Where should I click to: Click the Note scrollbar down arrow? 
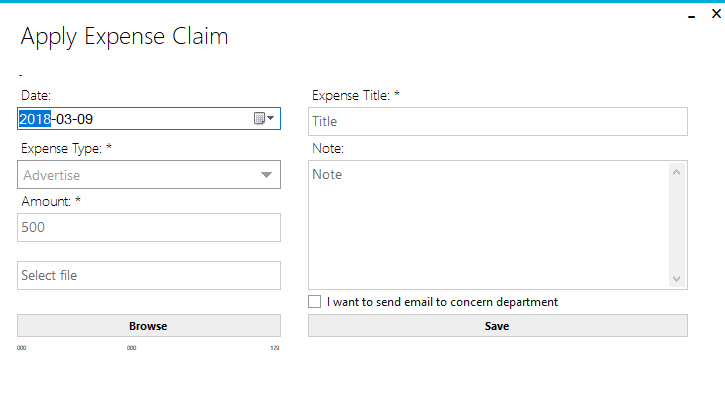coord(677,279)
